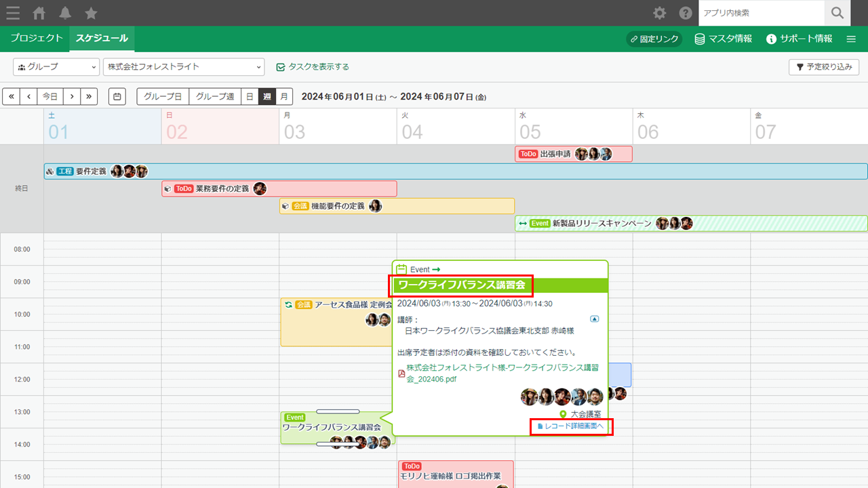Open the アーセス食品様 定例会 meeting
This screenshot has width=868, height=488.
[336, 323]
